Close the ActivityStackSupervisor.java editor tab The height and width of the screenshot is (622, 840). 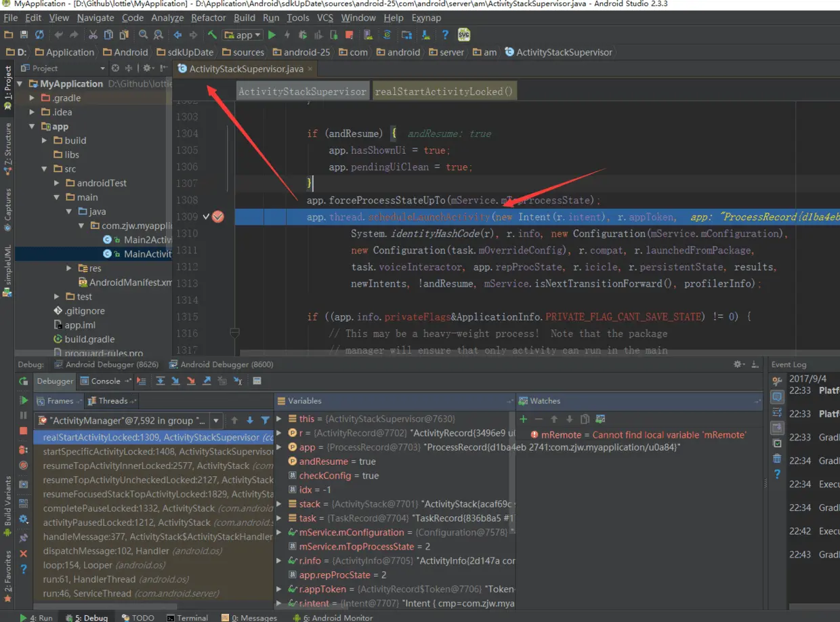point(310,69)
